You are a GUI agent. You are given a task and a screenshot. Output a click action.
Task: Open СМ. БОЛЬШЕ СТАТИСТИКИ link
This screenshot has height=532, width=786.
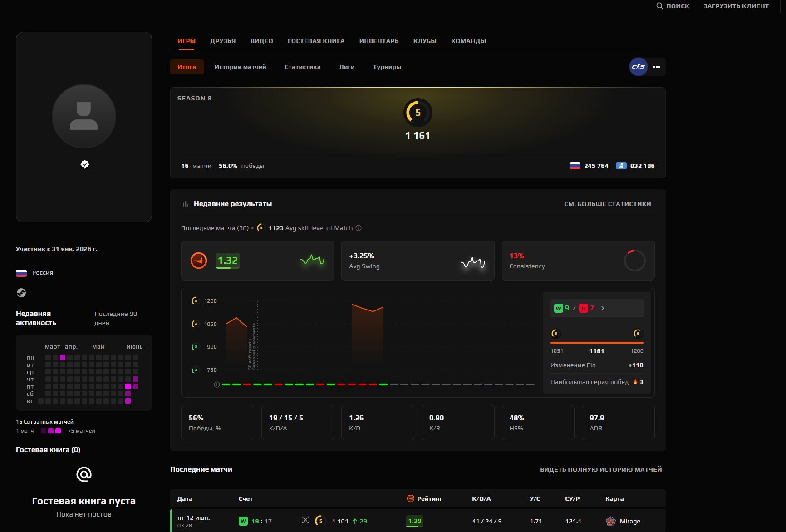608,204
